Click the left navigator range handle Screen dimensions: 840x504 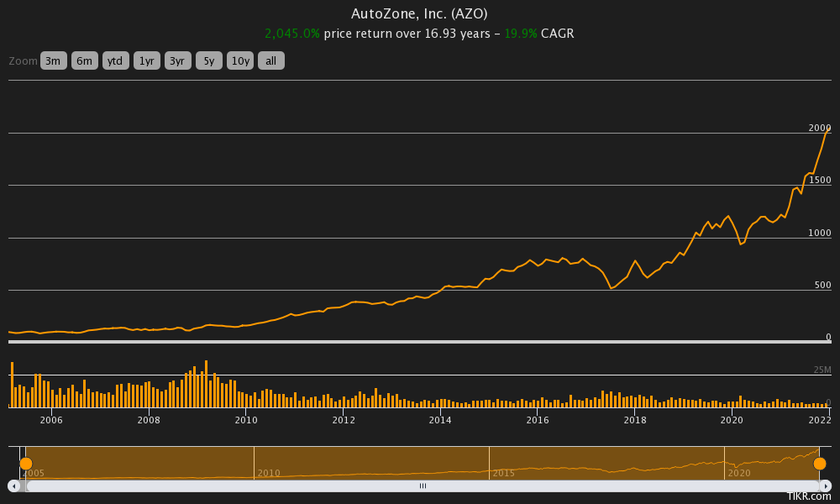(x=26, y=464)
